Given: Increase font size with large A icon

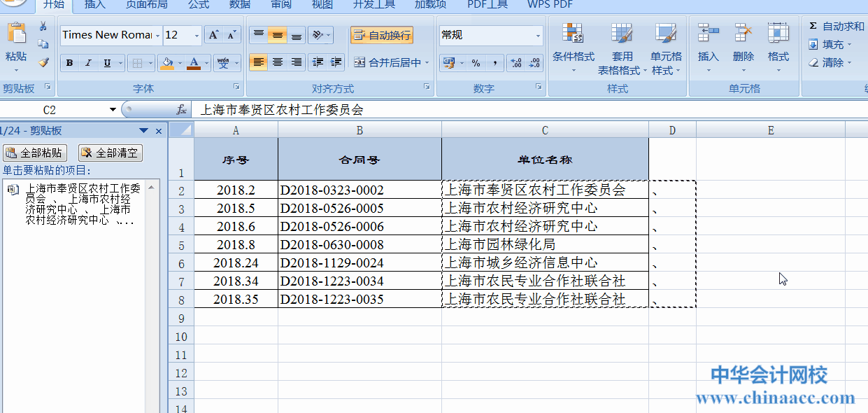Looking at the screenshot, I should [214, 35].
